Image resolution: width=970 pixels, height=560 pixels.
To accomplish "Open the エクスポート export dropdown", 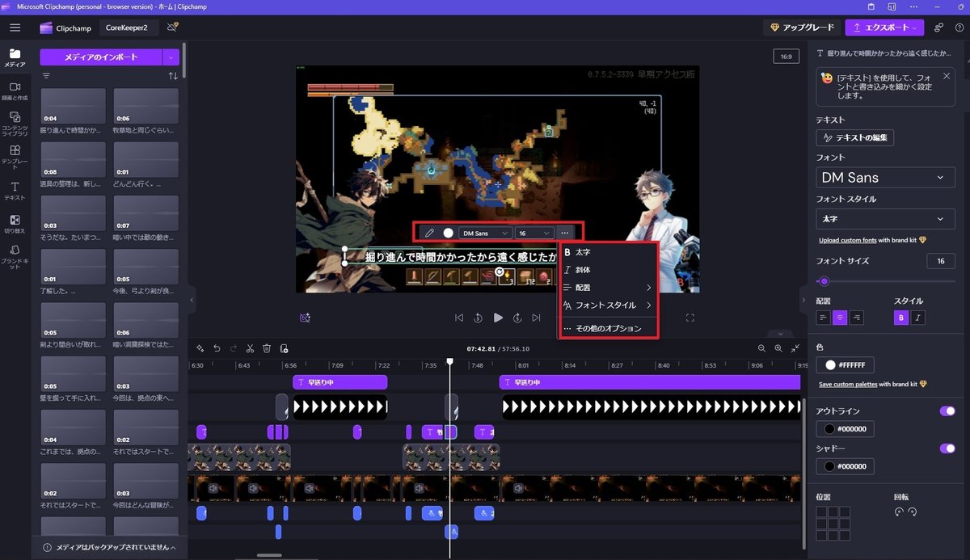I will 884,27.
